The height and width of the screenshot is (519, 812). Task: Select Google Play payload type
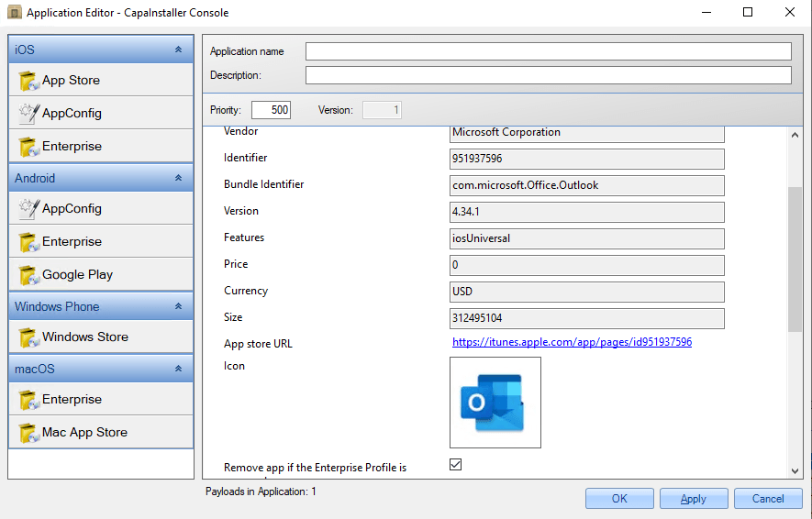(101, 274)
